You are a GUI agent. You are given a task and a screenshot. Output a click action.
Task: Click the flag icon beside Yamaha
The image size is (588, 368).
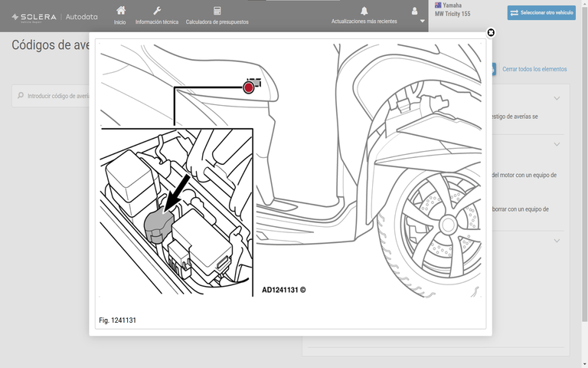(438, 5)
